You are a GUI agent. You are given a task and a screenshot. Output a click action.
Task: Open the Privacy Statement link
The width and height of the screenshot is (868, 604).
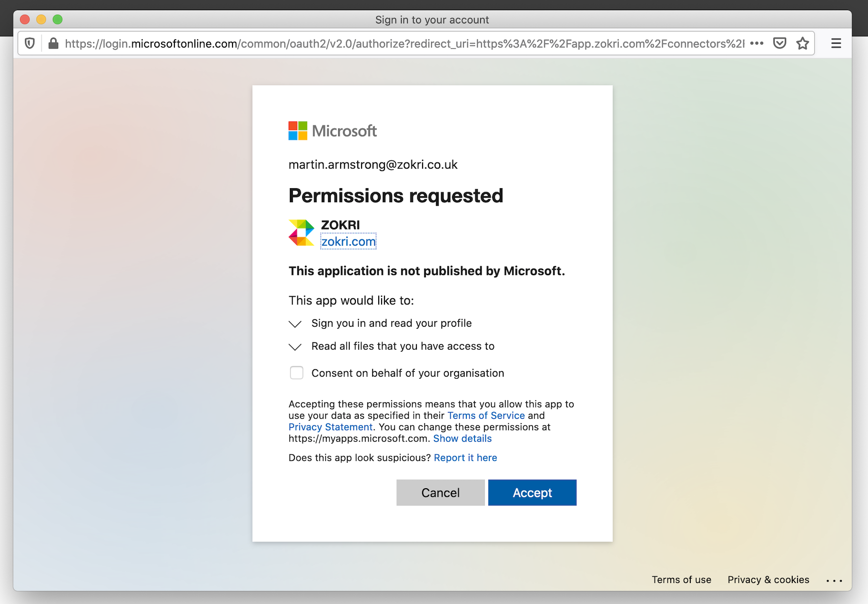tap(331, 427)
